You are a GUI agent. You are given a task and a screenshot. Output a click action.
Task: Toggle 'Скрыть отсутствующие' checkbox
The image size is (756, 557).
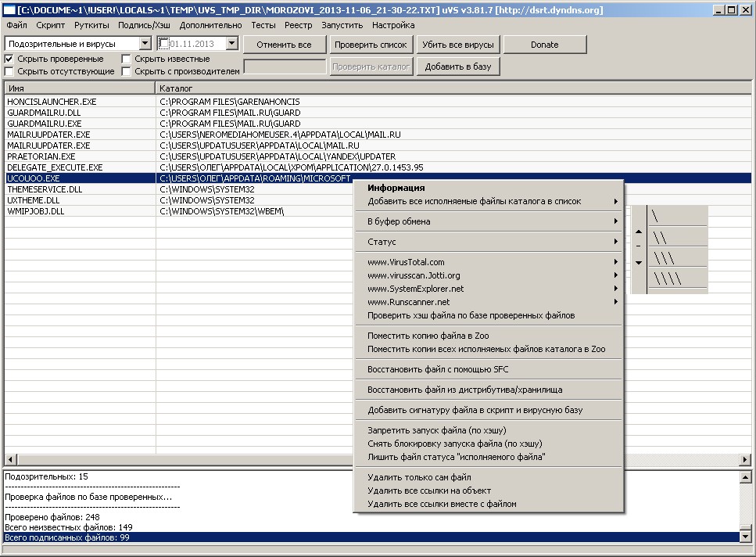tap(9, 71)
